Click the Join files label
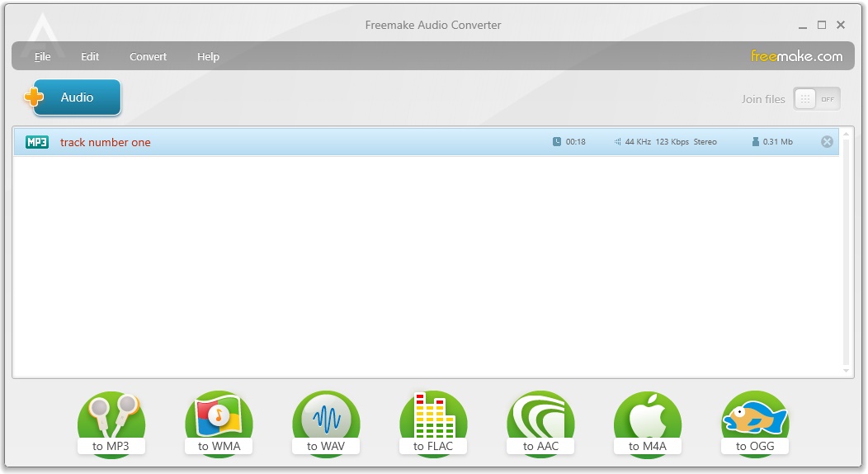 point(763,99)
